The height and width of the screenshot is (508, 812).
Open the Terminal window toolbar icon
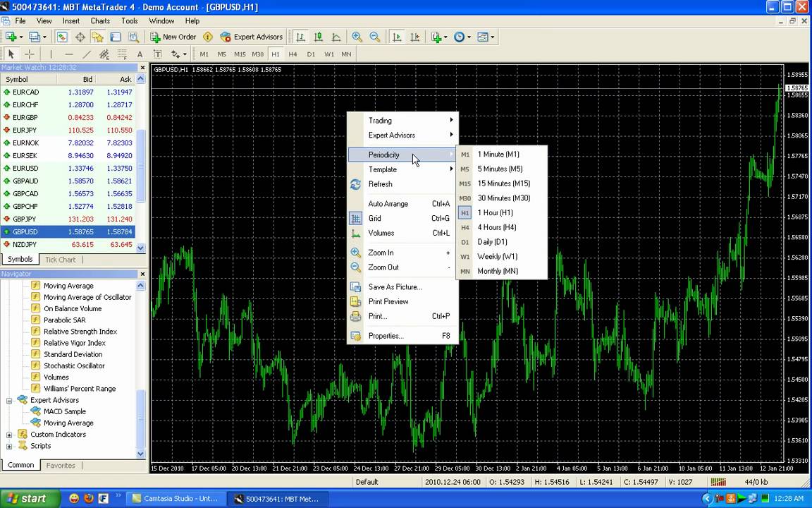pos(115,37)
